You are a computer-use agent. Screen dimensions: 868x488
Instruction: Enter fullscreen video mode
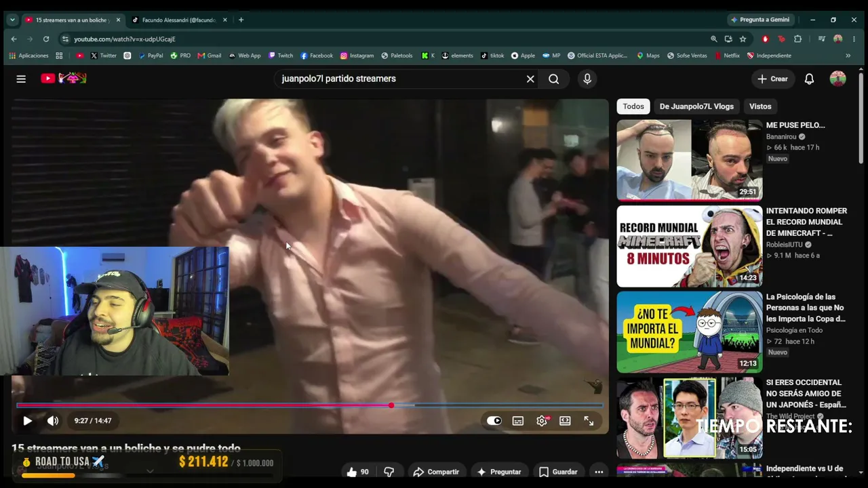589,421
